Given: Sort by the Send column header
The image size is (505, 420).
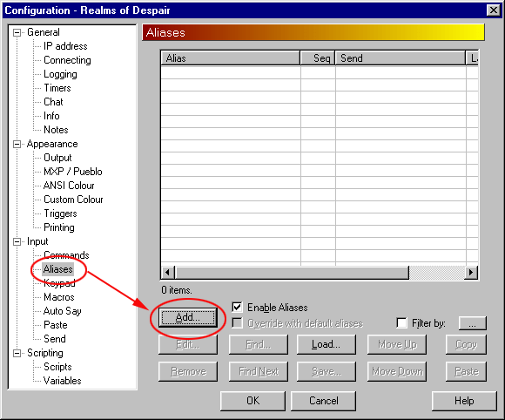Looking at the screenshot, I should [401, 58].
